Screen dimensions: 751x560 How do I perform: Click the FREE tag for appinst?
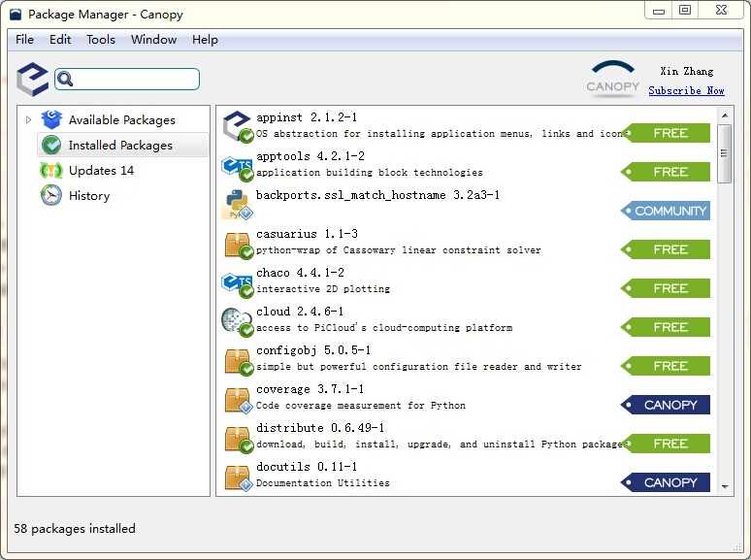[x=666, y=133]
